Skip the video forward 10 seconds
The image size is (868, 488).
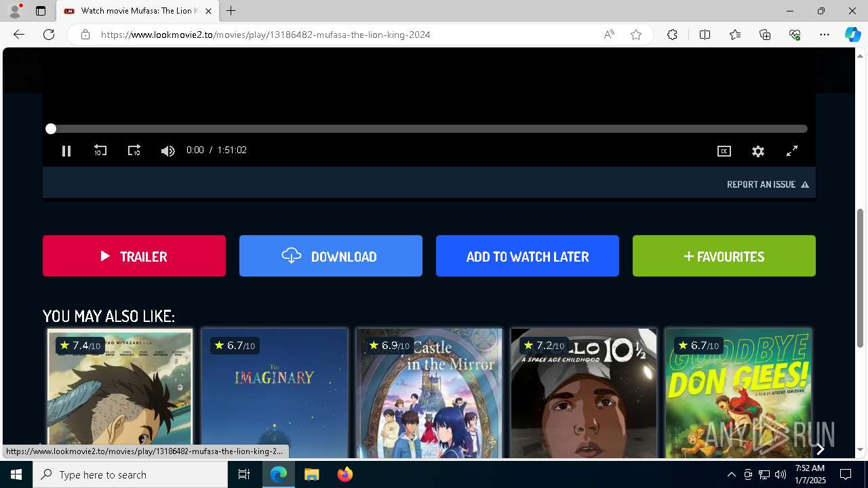[134, 150]
